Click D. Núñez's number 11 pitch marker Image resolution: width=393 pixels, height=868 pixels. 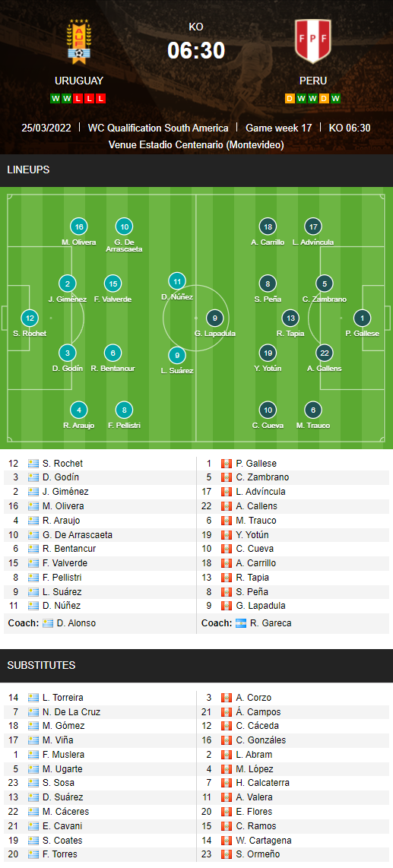[x=177, y=282]
